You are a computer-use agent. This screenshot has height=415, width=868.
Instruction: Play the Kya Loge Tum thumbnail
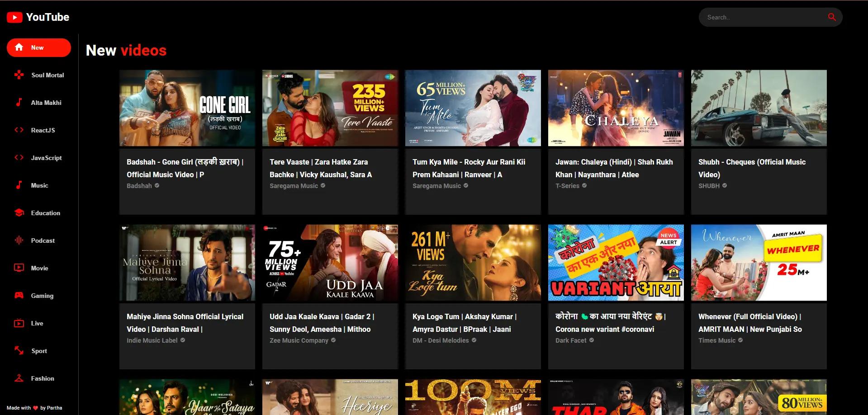tap(473, 263)
